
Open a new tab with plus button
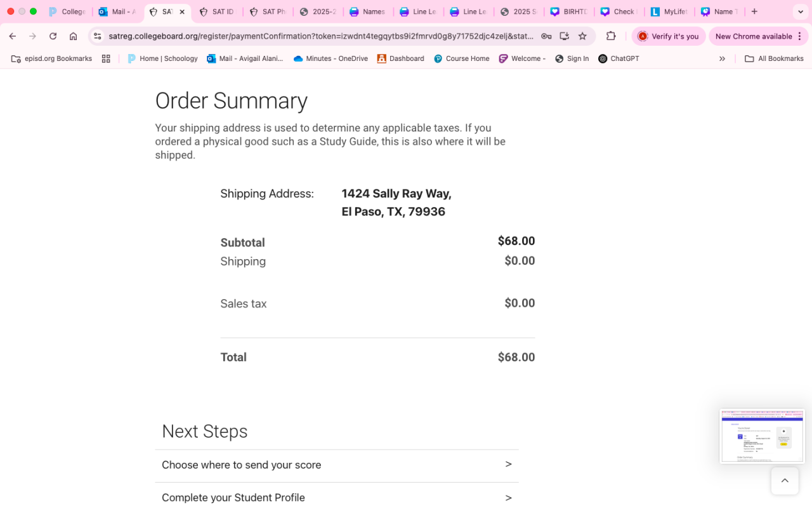[754, 11]
